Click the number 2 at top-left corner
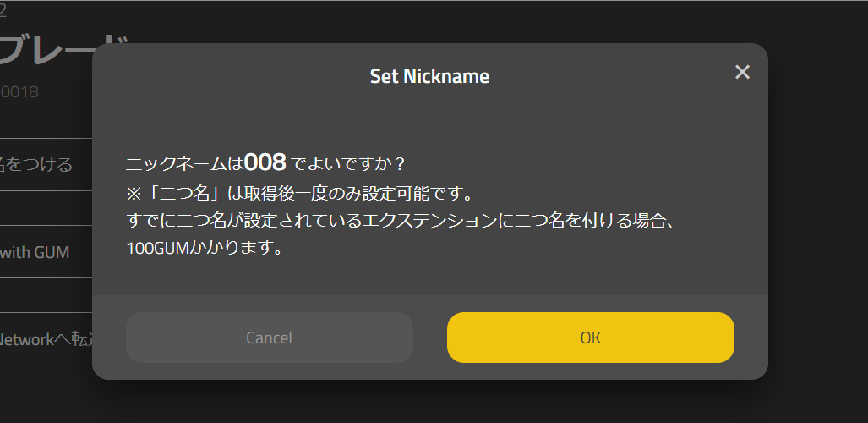This screenshot has width=868, height=423. coord(4,11)
